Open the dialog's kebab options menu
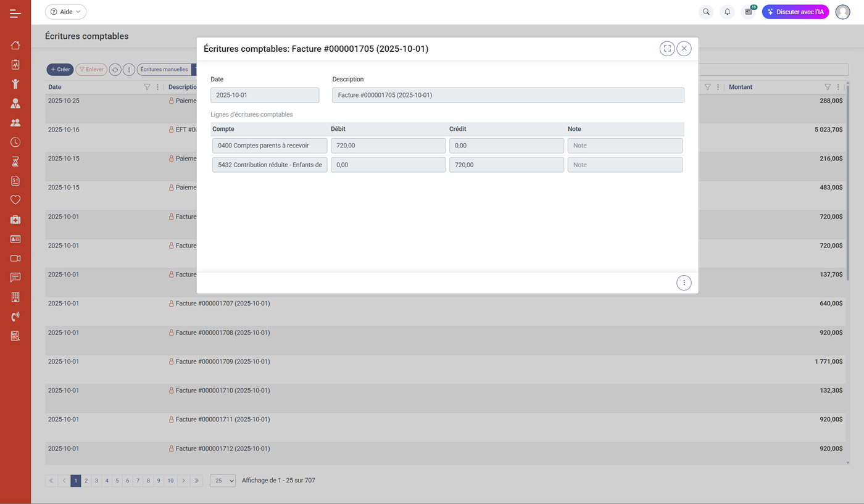Viewport: 864px width, 504px height. [683, 283]
